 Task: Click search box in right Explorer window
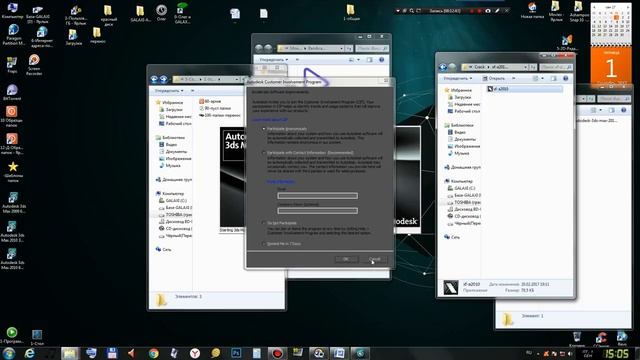555,67
